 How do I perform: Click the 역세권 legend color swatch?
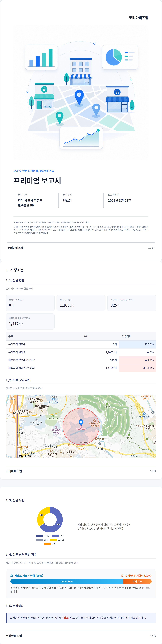pyautogui.click(x=39, y=536)
